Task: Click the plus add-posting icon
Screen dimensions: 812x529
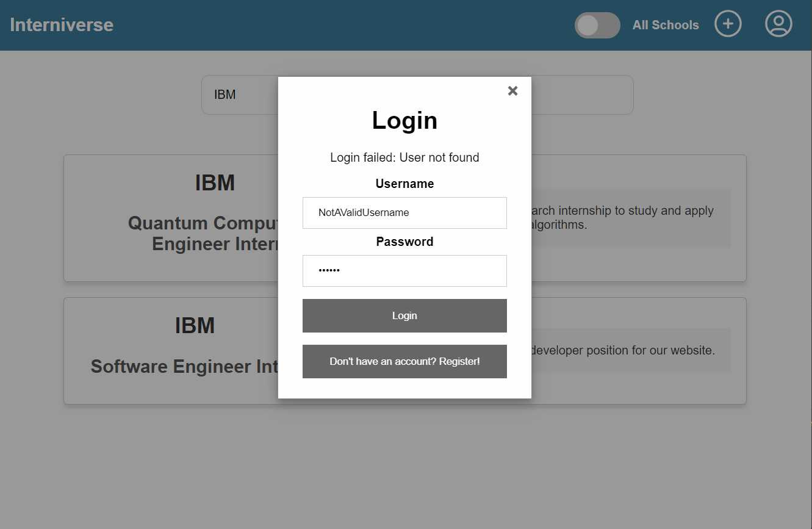Action: coord(728,24)
